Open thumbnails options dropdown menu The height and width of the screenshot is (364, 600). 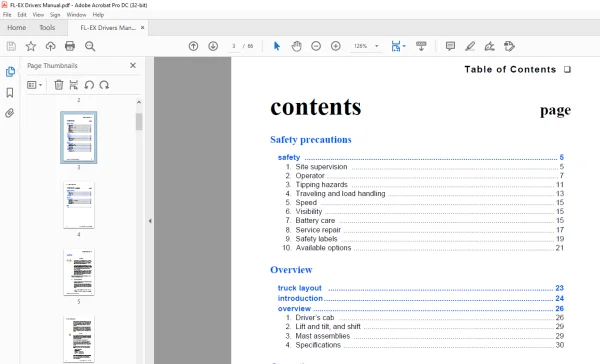pyautogui.click(x=34, y=85)
